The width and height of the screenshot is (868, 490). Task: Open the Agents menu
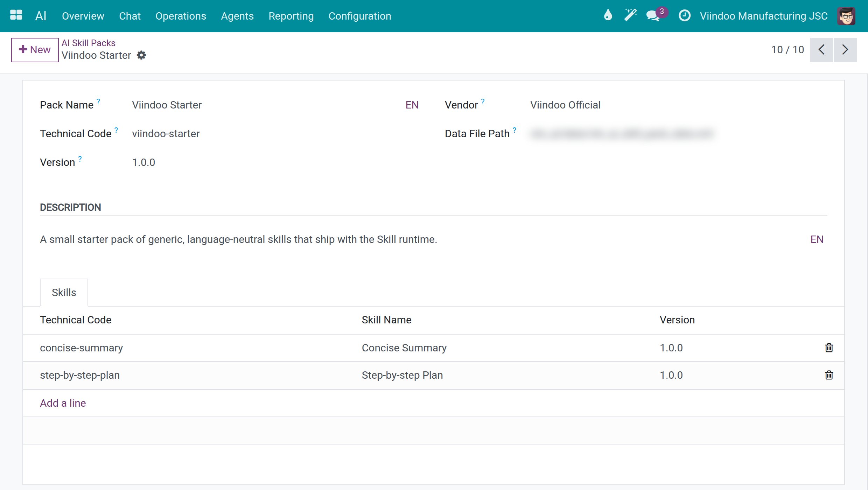237,16
